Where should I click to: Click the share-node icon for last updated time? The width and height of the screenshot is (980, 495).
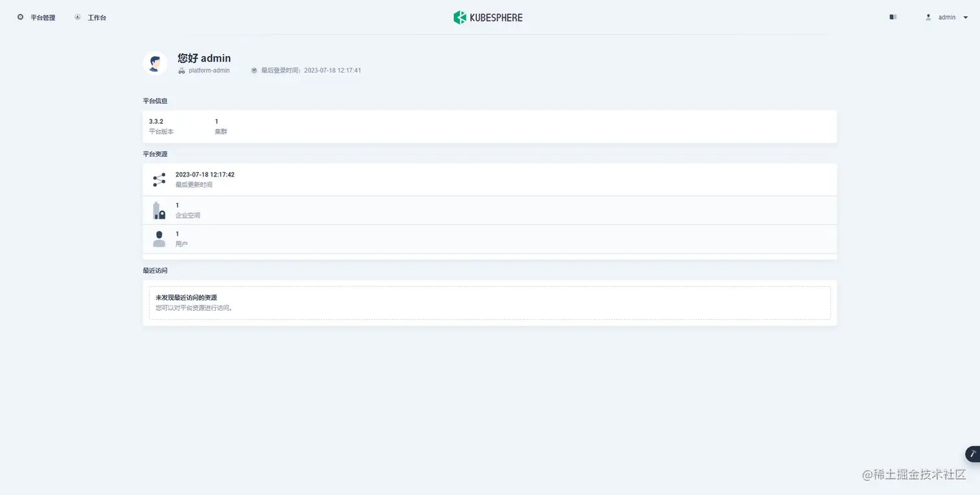coord(159,180)
